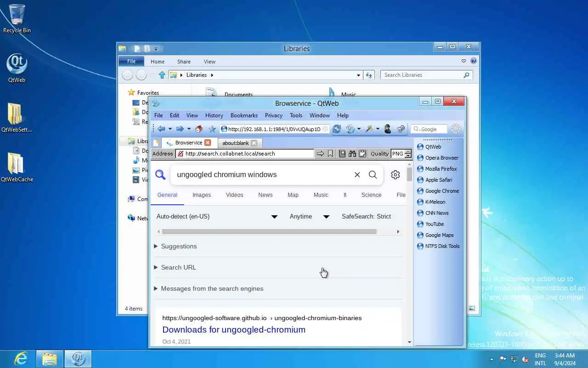Viewport: 588px width, 368px height.
Task: Select the Images search tab
Action: point(202,195)
